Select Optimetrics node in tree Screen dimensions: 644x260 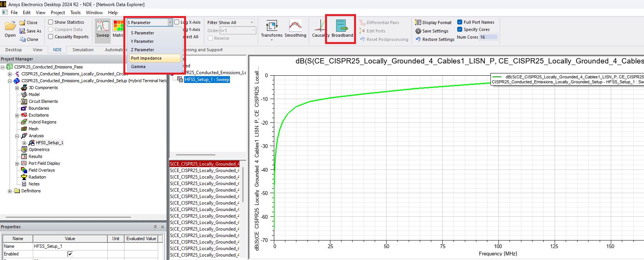pos(39,149)
